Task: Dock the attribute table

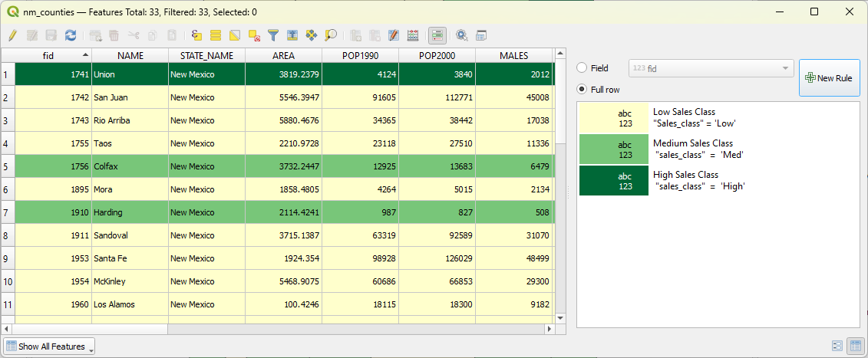Action: click(481, 35)
